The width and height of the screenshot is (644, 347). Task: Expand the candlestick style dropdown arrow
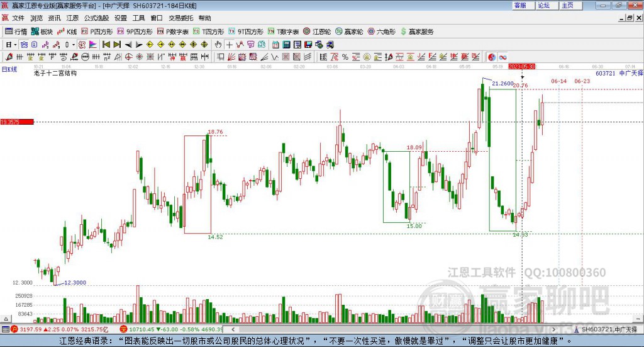(73, 45)
